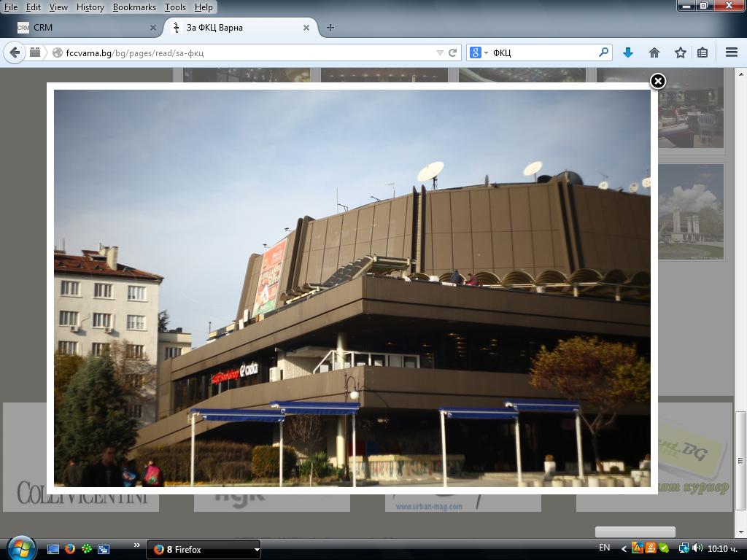Close the За ФКЦ Варна tab

[x=306, y=28]
